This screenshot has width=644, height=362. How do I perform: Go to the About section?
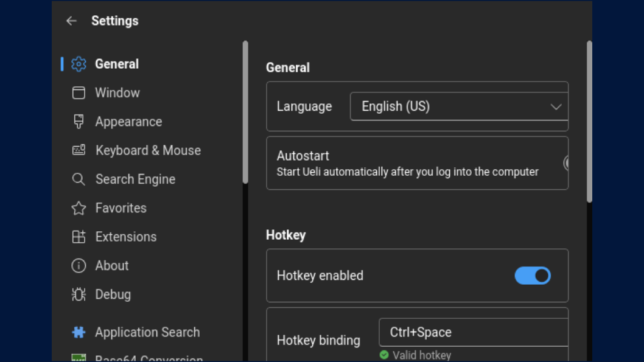(111, 266)
